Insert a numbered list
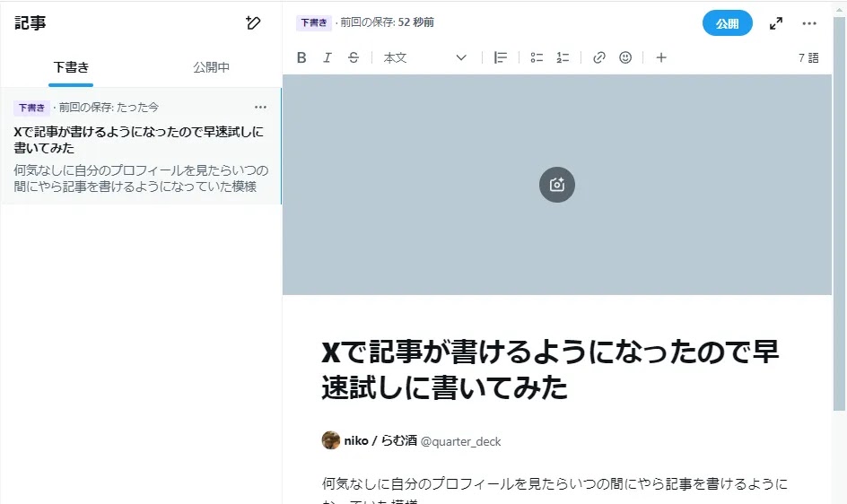 point(563,57)
